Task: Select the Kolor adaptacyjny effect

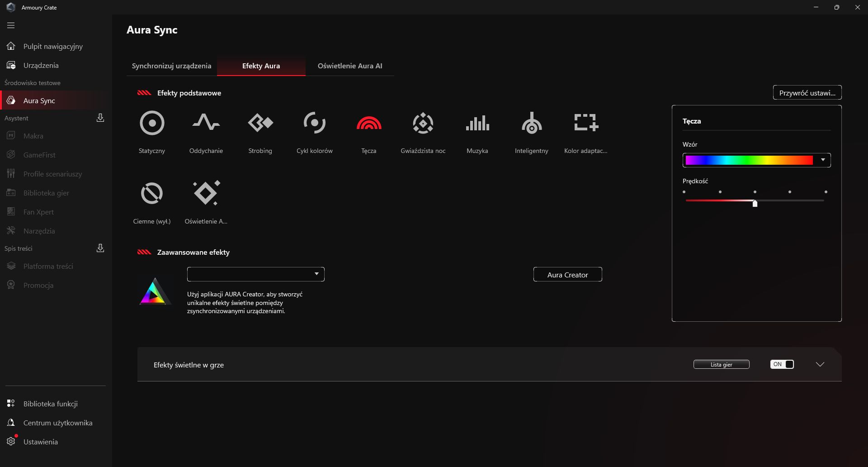Action: pyautogui.click(x=586, y=123)
